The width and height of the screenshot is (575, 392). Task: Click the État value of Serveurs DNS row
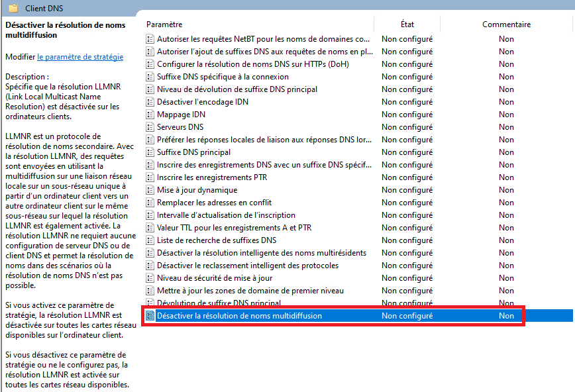click(x=407, y=127)
